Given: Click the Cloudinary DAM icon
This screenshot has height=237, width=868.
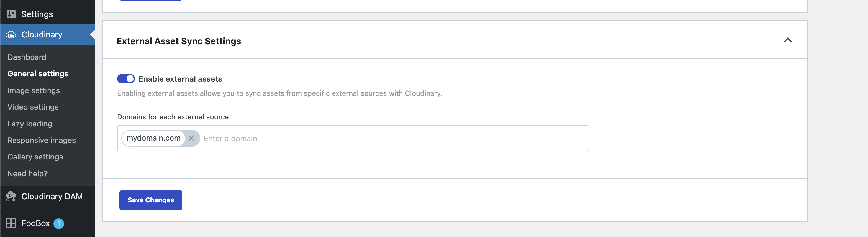Looking at the screenshot, I should pyautogui.click(x=11, y=196).
